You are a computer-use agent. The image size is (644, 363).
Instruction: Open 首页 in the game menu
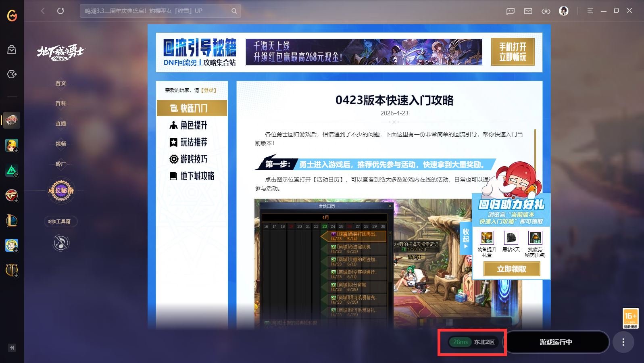click(x=61, y=83)
